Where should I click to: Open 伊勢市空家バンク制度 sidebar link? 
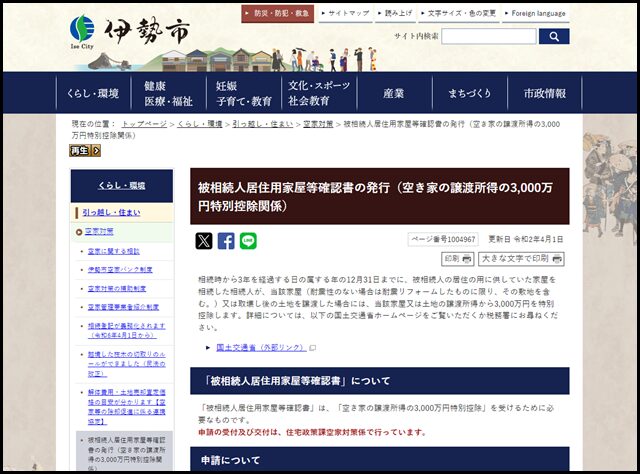(120, 270)
